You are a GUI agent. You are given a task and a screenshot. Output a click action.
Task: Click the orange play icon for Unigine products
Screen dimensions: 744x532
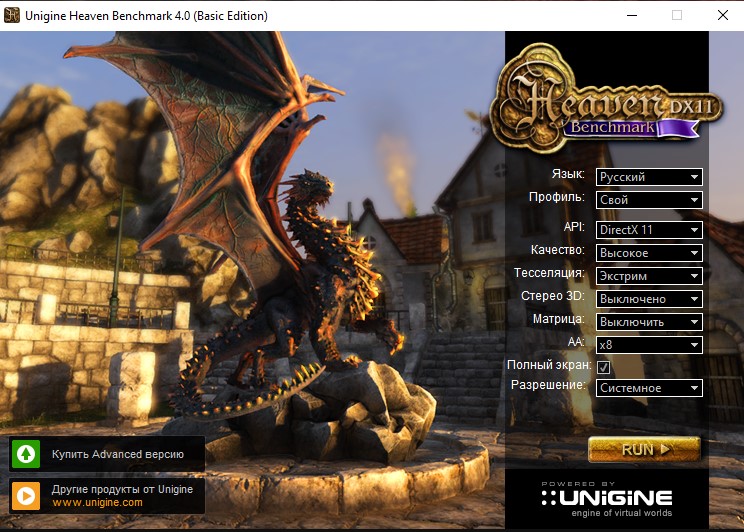coord(26,496)
